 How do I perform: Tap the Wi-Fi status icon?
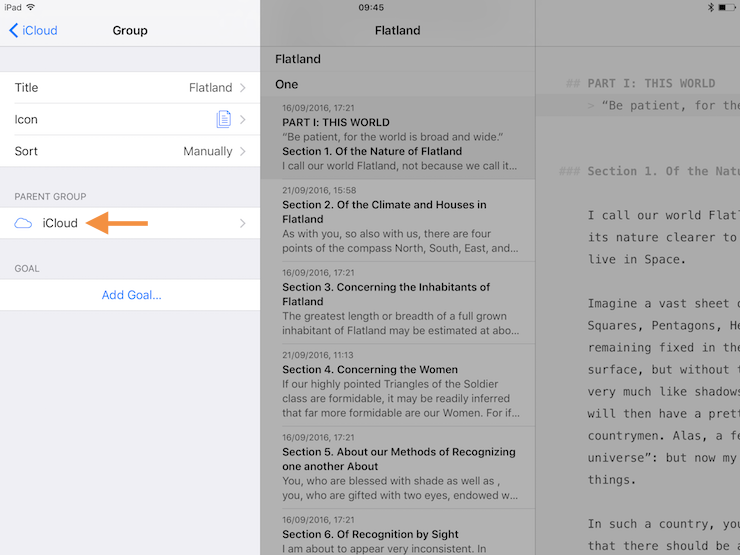tap(31, 7)
